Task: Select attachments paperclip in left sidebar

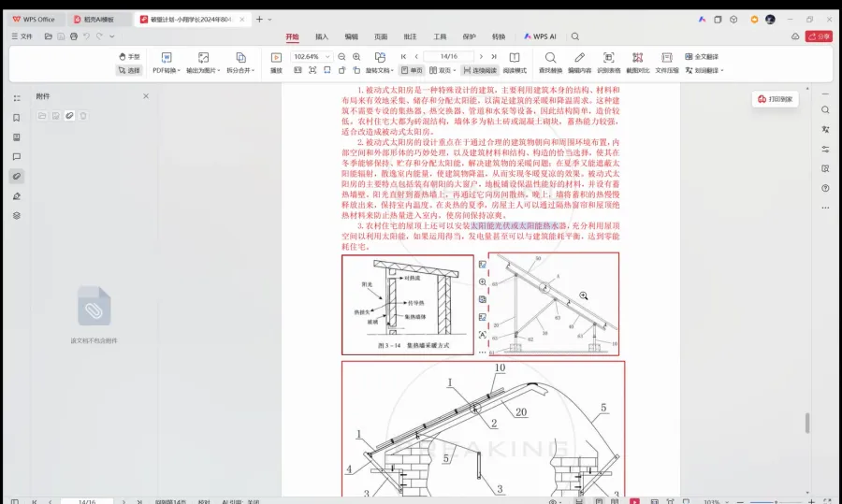Action: tap(17, 176)
